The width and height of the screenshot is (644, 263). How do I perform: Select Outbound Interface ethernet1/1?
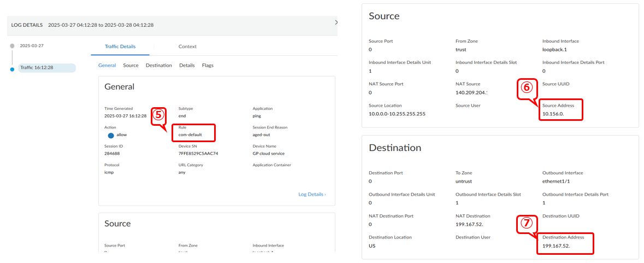point(556,181)
